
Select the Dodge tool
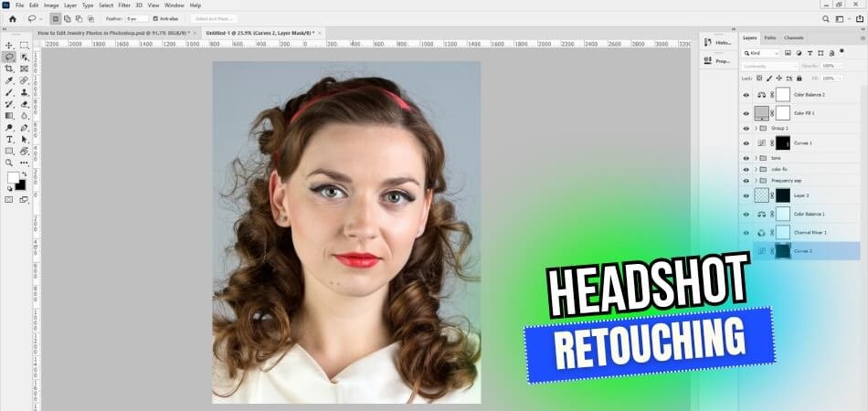(9, 128)
